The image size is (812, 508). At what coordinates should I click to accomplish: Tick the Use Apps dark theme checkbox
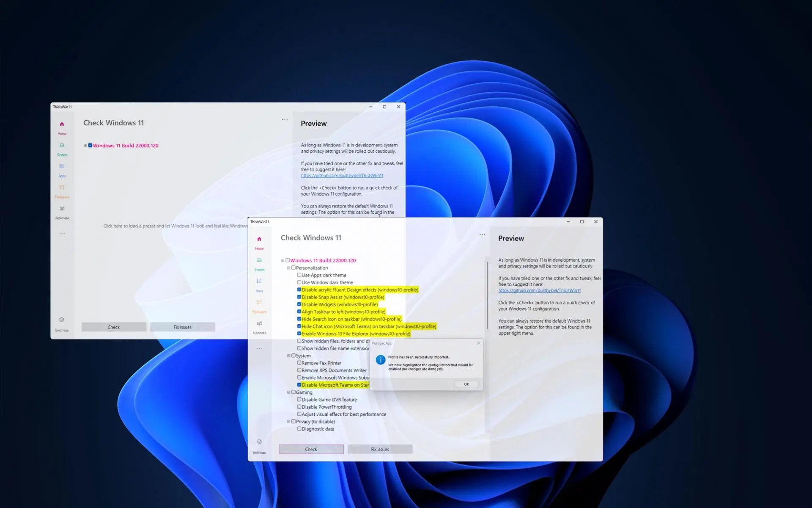[299, 275]
